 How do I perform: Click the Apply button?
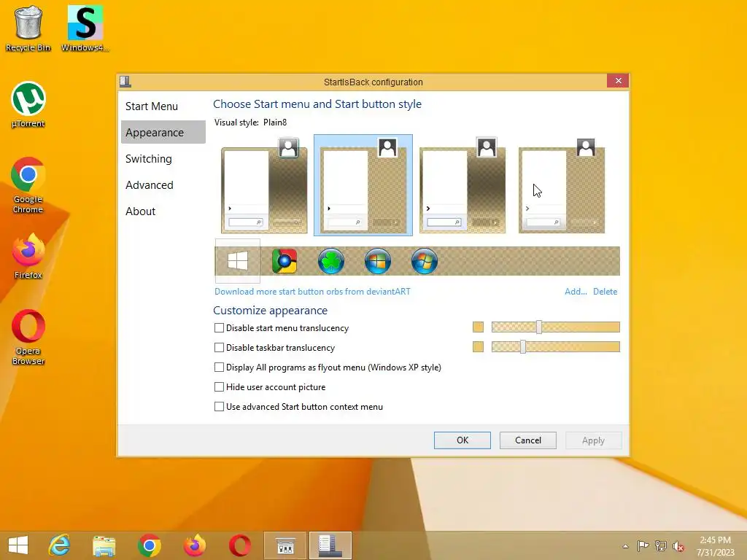[x=593, y=440]
